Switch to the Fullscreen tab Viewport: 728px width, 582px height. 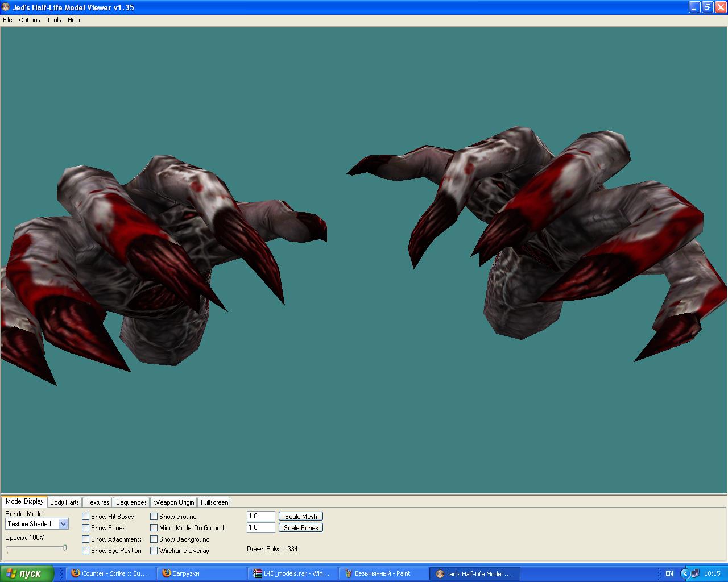[x=214, y=502]
